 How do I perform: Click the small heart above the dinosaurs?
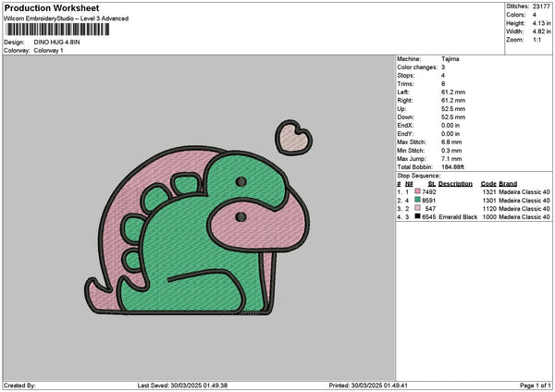pyautogui.click(x=294, y=137)
